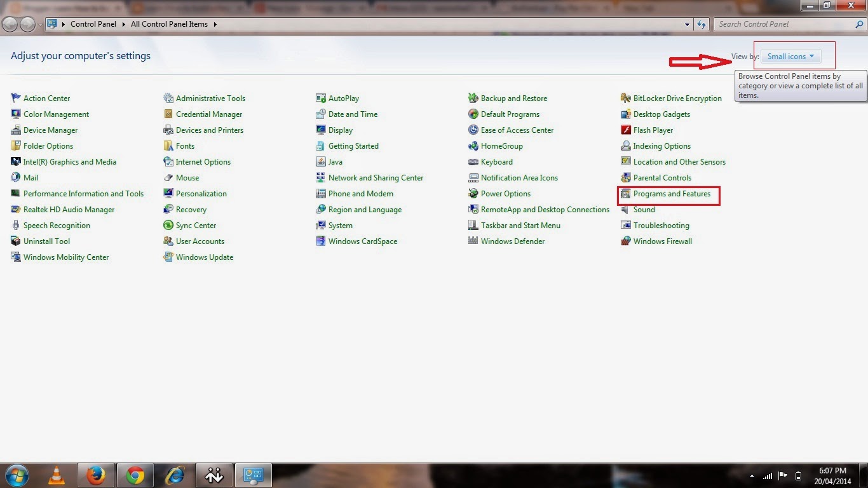The image size is (868, 488).
Task: Launch Firefox from the taskbar
Action: [x=96, y=475]
